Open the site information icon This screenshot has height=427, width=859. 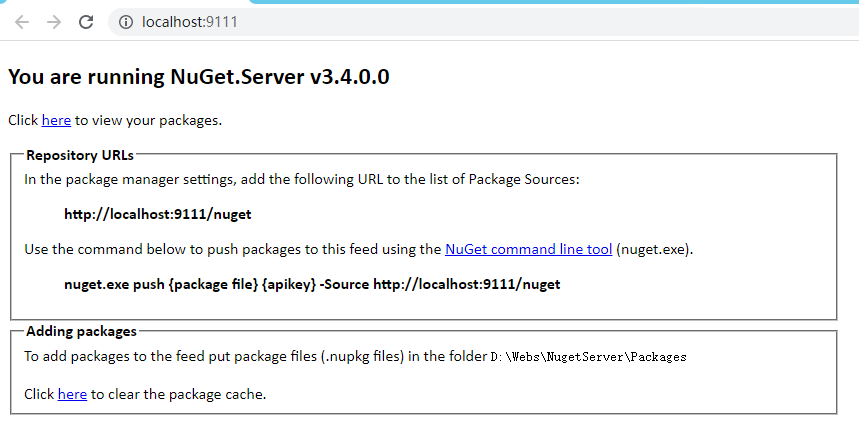click(x=126, y=22)
